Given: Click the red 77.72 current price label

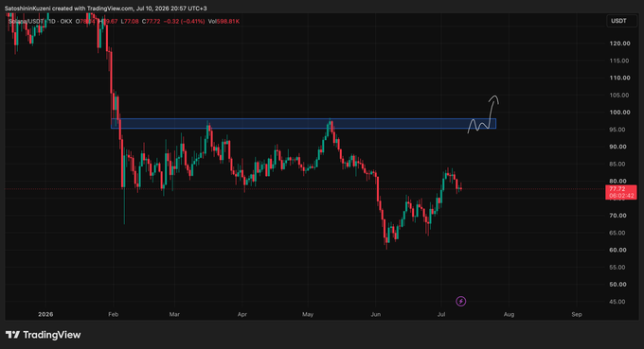Looking at the screenshot, I should click(x=617, y=189).
